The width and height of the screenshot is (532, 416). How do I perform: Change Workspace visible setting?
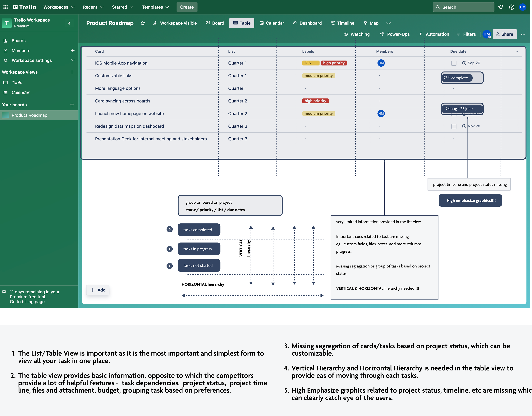pos(175,23)
